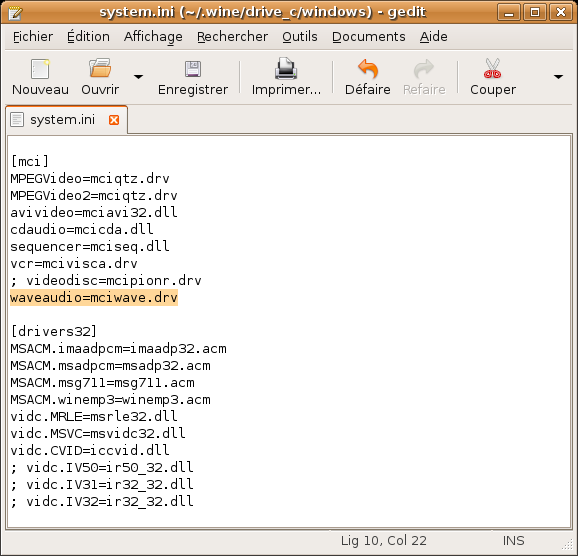Open the Rechercher menu
The height and width of the screenshot is (556, 578).
[232, 37]
